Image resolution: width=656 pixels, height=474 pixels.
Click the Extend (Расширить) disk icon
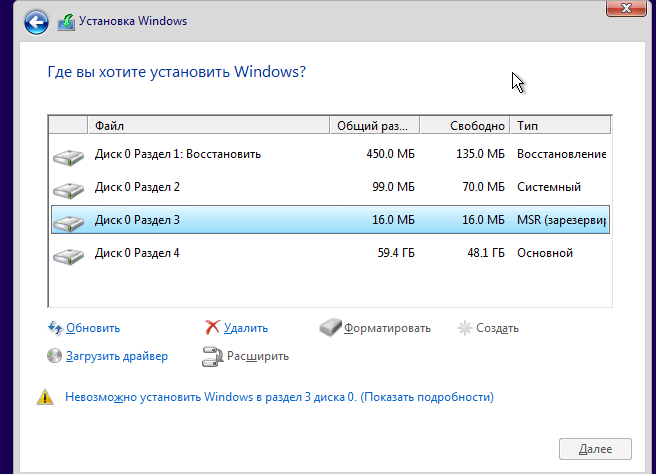213,356
